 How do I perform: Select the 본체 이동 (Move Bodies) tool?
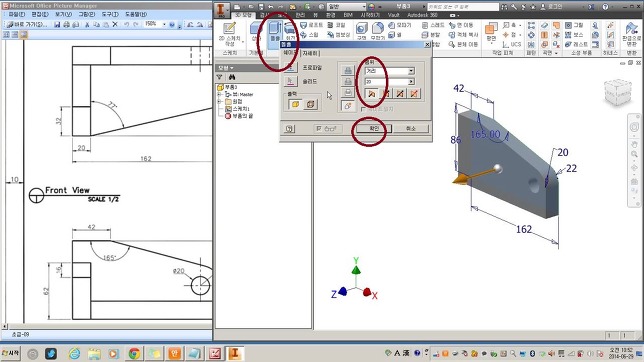(463, 44)
